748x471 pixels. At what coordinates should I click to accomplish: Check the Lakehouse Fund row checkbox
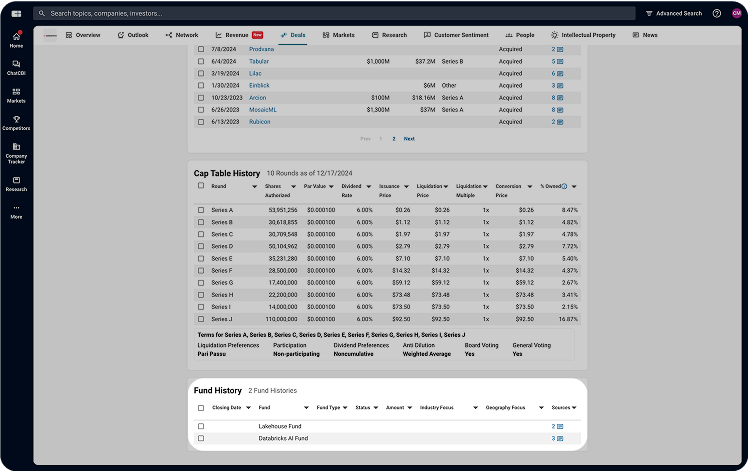click(x=201, y=426)
